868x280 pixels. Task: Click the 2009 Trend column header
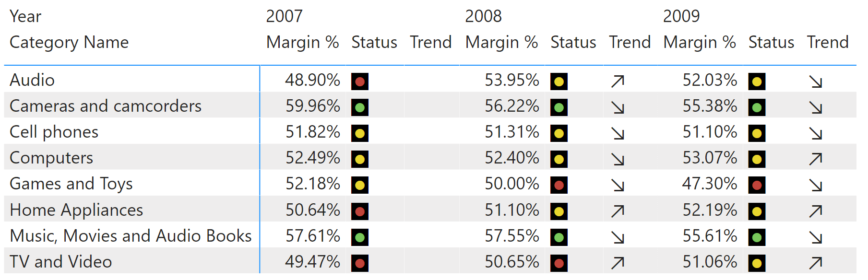coord(828,42)
